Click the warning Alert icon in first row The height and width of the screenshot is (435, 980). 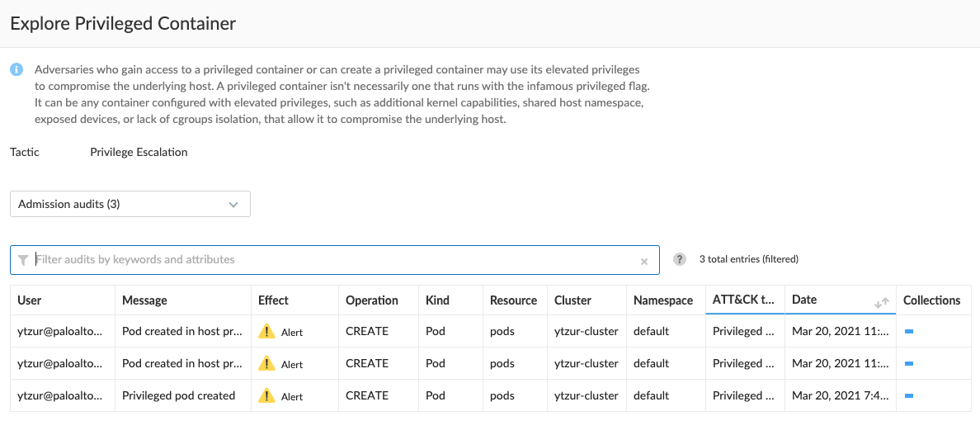(267, 331)
